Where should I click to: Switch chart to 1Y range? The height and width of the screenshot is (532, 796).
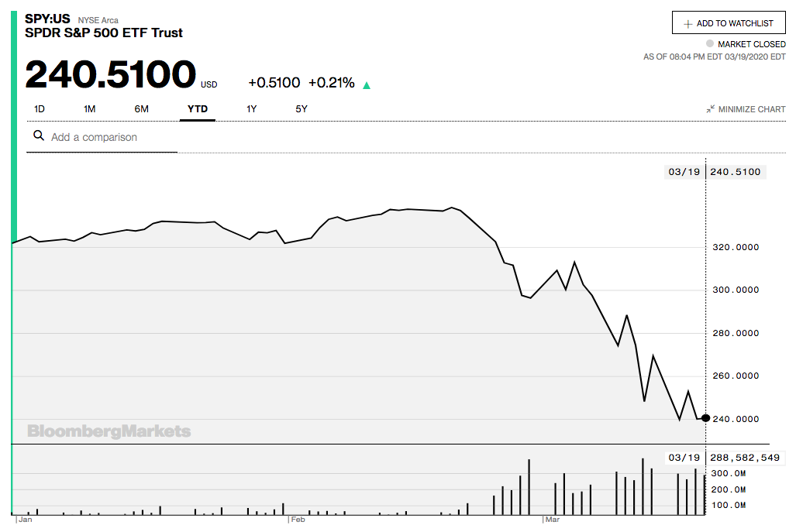click(252, 109)
